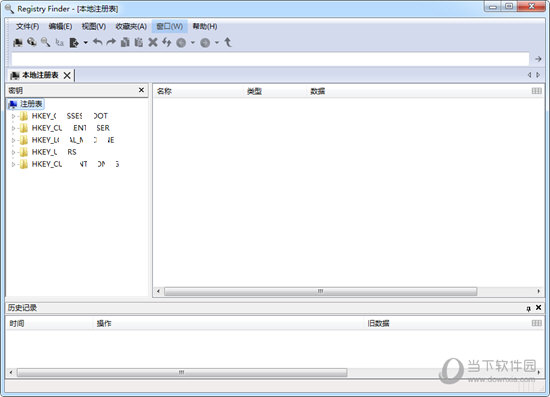Open the local registry toolbar icon
Image resolution: width=550 pixels, height=397 pixels.
[x=18, y=43]
